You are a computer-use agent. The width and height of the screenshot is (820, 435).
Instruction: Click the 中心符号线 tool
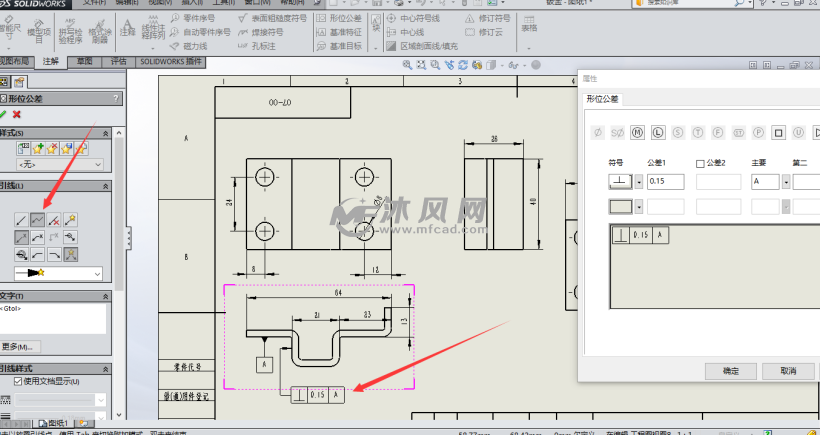[413, 18]
